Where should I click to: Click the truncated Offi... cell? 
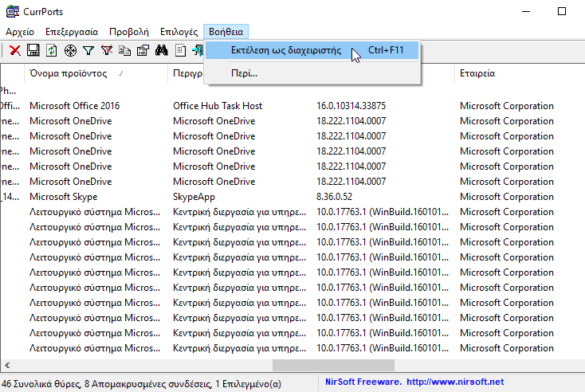click(10, 106)
